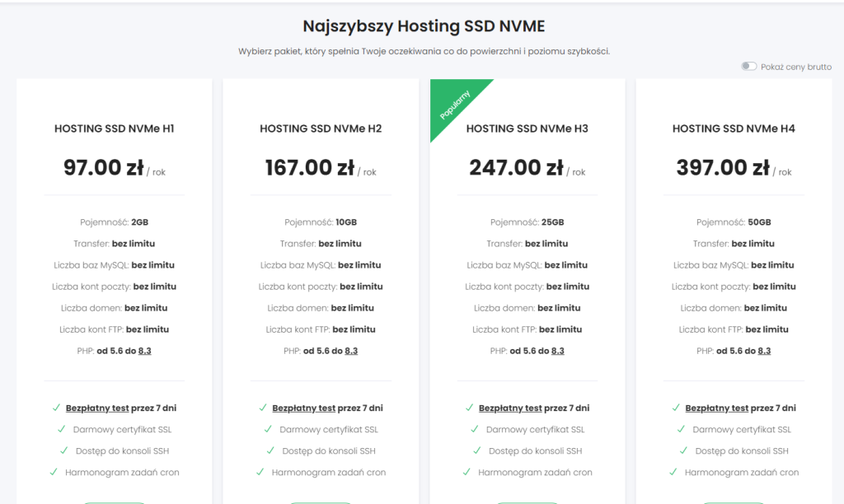Click the Wybierz pakiet subtitle text
The image size is (844, 504).
pos(424,52)
